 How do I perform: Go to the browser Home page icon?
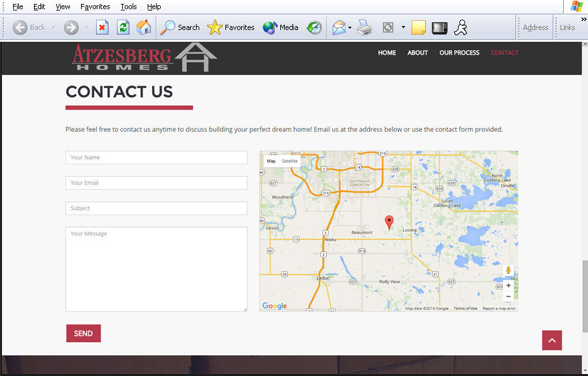(x=144, y=27)
